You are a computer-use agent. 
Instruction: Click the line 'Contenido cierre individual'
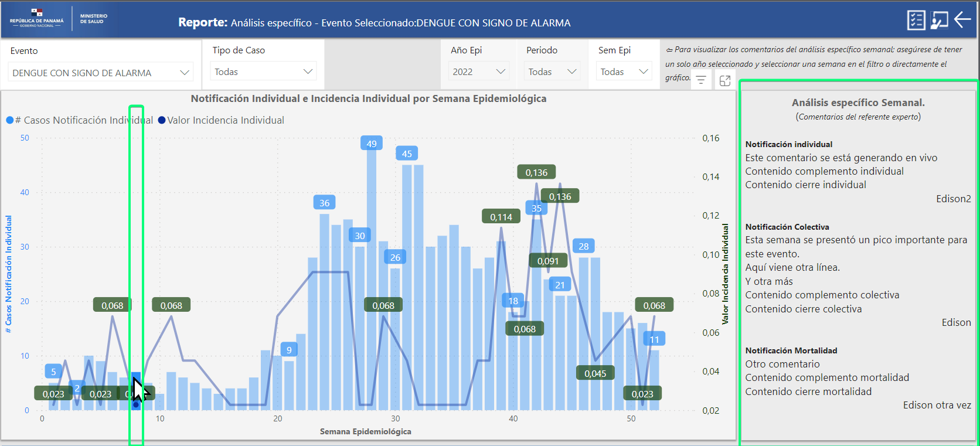point(805,185)
